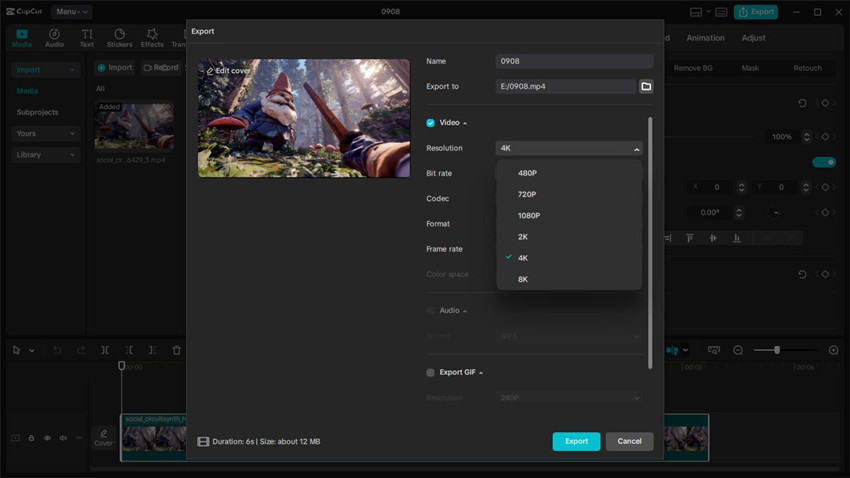Check the Audio checkbox

point(430,311)
